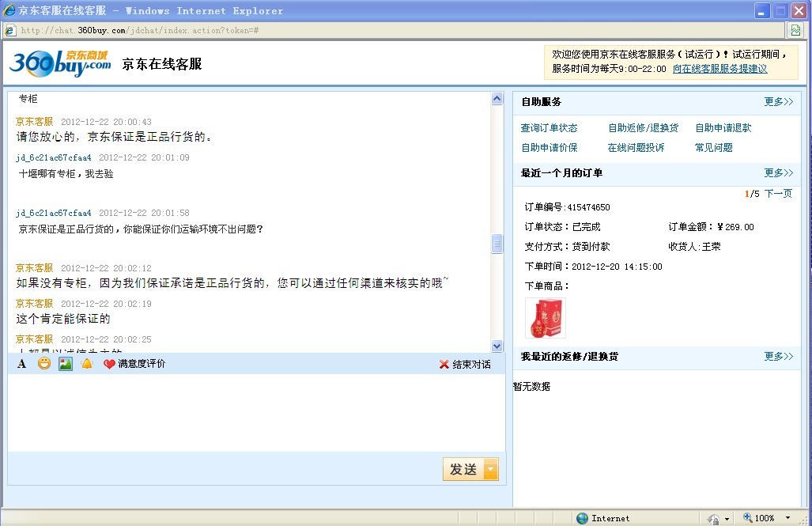The height and width of the screenshot is (526, 812).
Task: Click the order amount ¥269.00
Action: pyautogui.click(x=735, y=227)
